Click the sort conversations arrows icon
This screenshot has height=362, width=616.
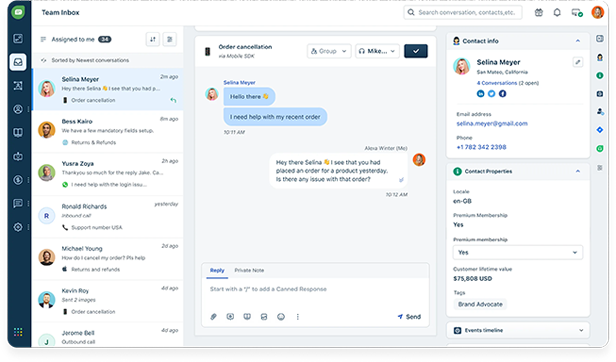coord(153,39)
